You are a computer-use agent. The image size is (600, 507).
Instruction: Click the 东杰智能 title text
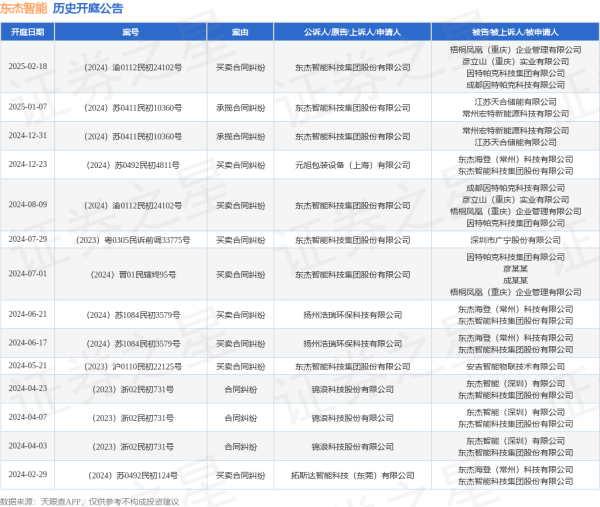click(23, 8)
